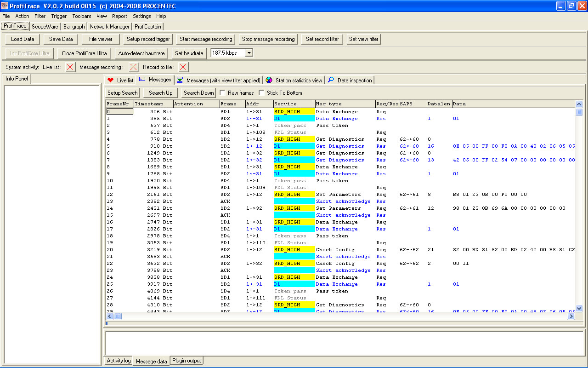This screenshot has height=368, width=588.
Task: Click the Timestamp column header
Action: [x=153, y=104]
